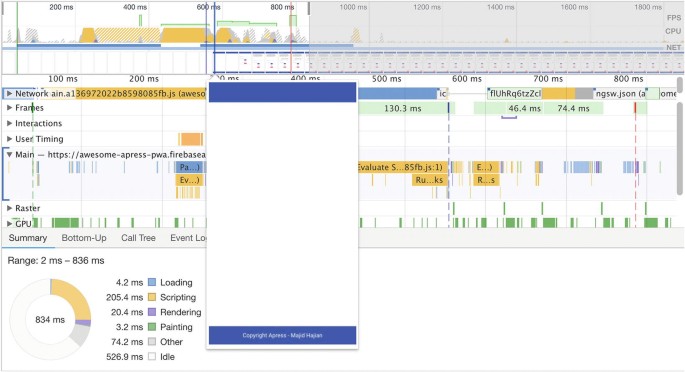
Task: Expand the Interactions track
Action: click(9, 123)
